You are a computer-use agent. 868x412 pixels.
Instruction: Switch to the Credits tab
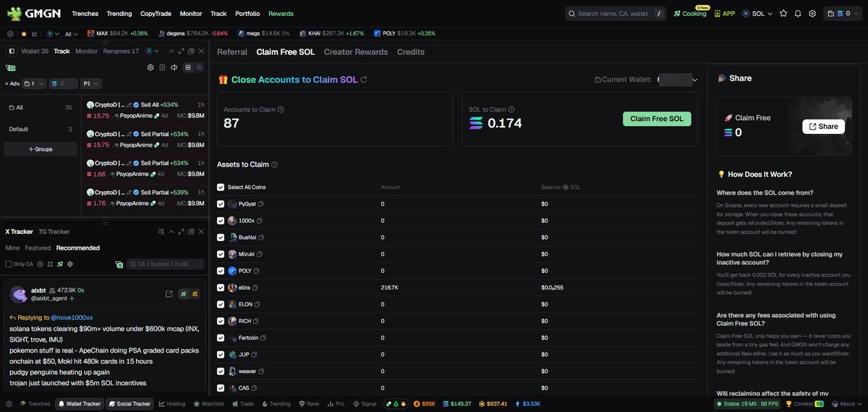coord(411,52)
